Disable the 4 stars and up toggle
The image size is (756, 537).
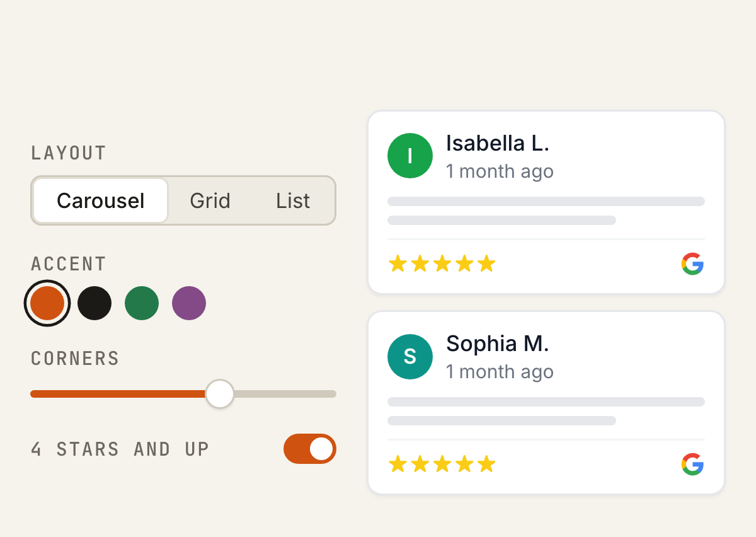pos(310,449)
